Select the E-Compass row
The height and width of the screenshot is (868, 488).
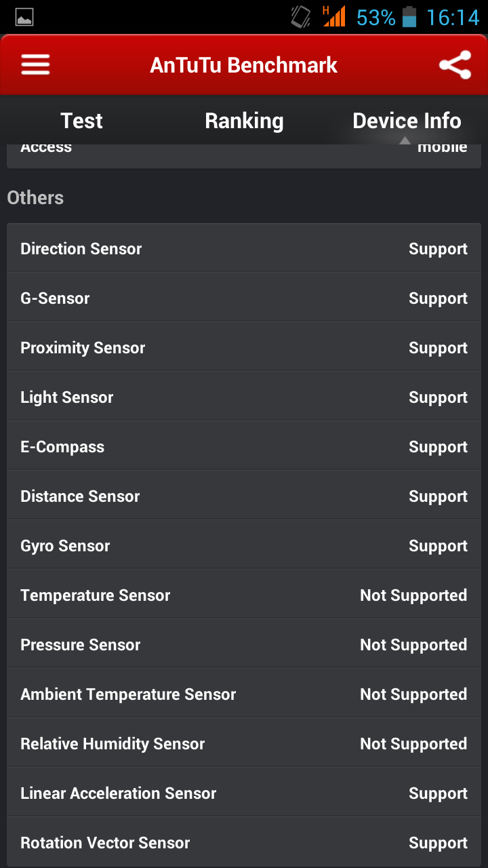(244, 446)
